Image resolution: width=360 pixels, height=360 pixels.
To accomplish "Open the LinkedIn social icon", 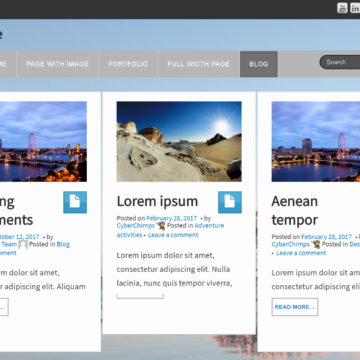I will 355,8.
